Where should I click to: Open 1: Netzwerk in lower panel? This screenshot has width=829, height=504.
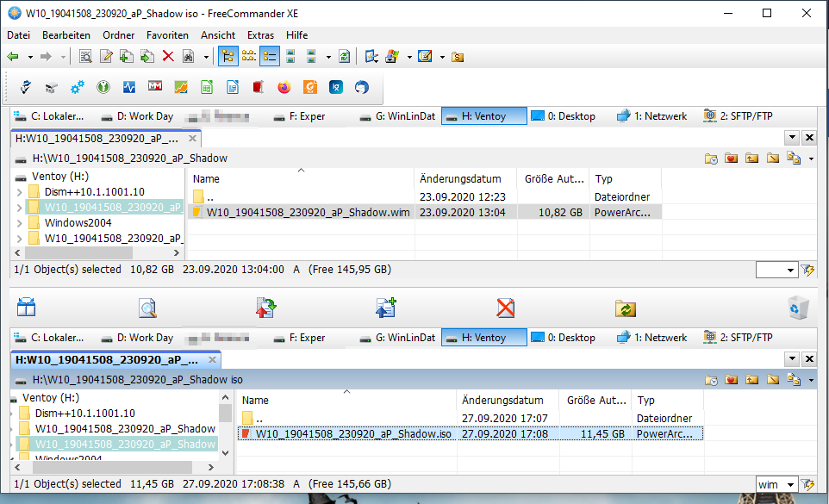(x=651, y=338)
